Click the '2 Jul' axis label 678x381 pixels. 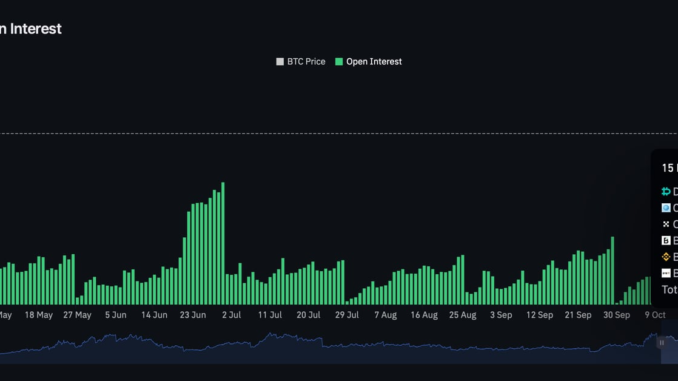[231, 315]
